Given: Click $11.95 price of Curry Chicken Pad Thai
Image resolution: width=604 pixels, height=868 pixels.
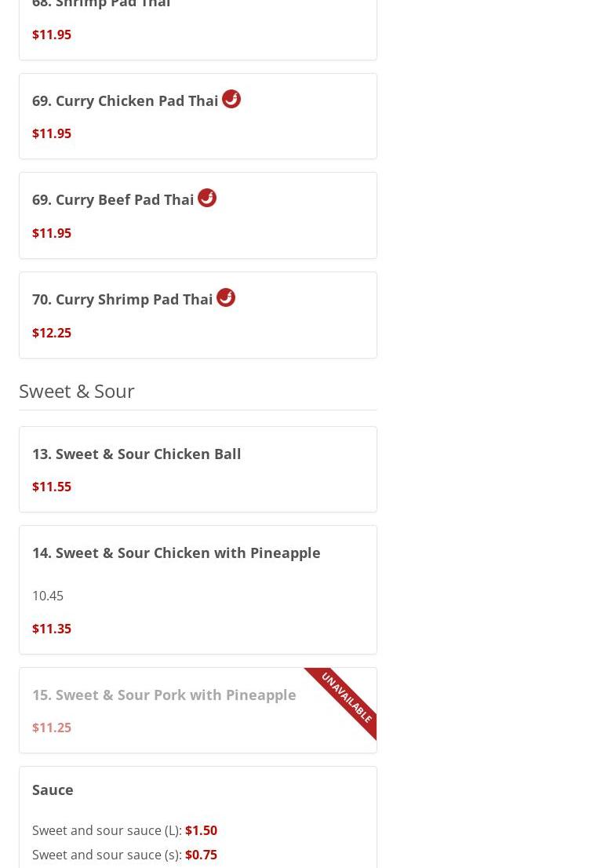Looking at the screenshot, I should click(x=52, y=133).
